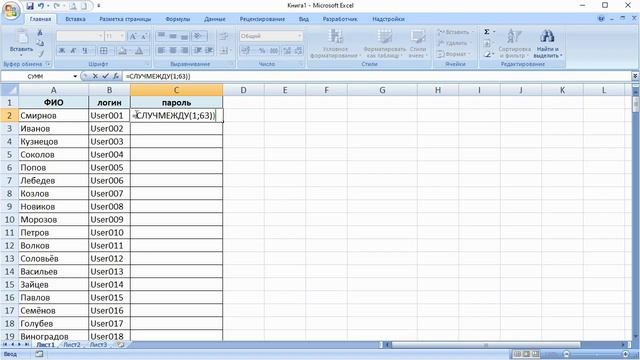Select cell containing Кузнецов
The width and height of the screenshot is (640, 360).
53,141
